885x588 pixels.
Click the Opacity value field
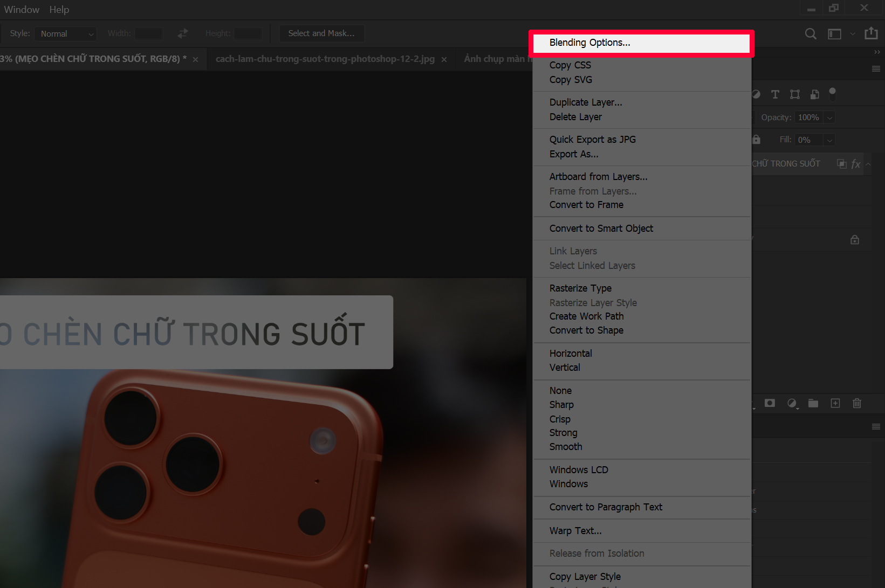click(808, 117)
